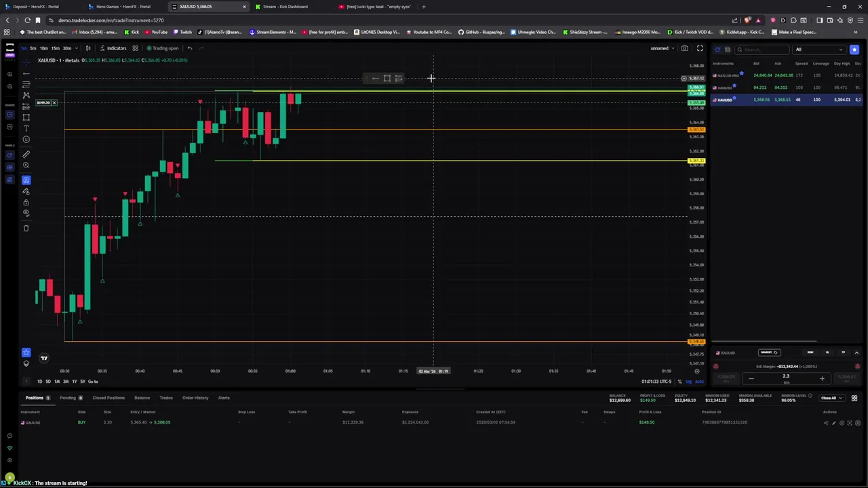
Task: Select the horizontal lines drawing tool
Action: tap(26, 84)
